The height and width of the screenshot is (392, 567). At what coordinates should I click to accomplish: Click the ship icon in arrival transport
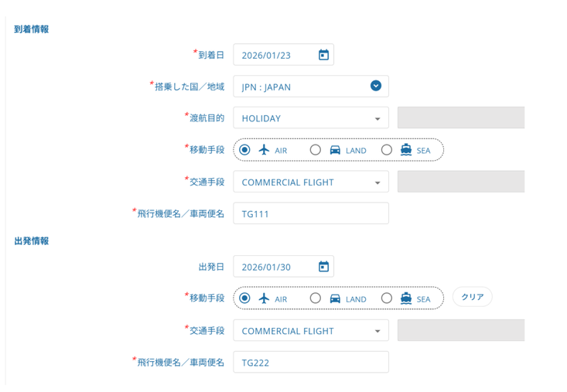pyautogui.click(x=406, y=150)
